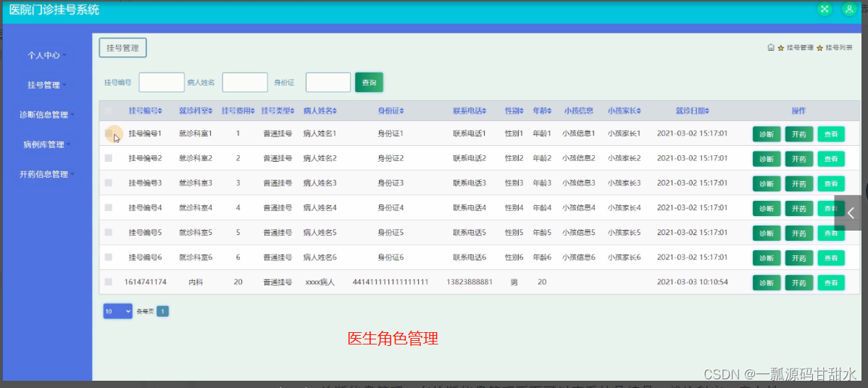The image size is (868, 388).
Task: Click 诊断 for the 1614741174 row
Action: (x=767, y=283)
